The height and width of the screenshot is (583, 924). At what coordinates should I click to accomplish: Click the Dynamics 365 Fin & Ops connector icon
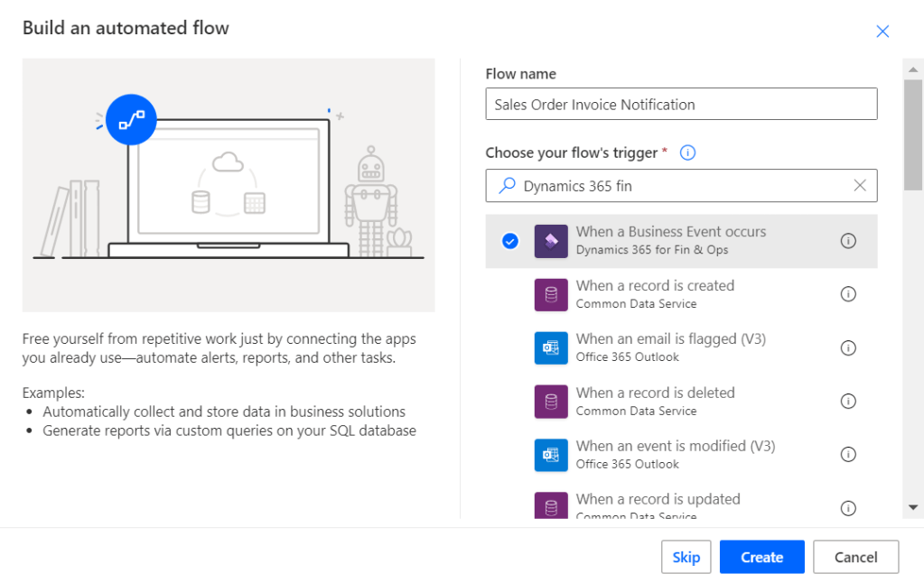tap(551, 241)
